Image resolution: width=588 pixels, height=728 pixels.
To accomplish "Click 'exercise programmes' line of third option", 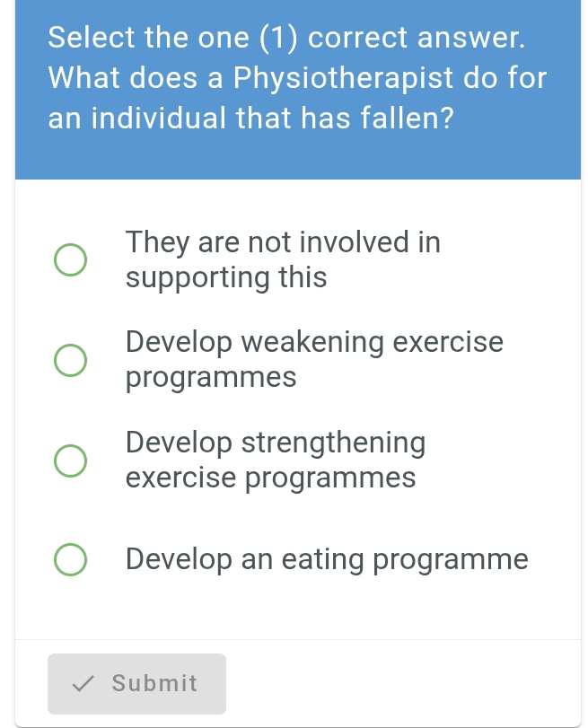I will point(270,478).
